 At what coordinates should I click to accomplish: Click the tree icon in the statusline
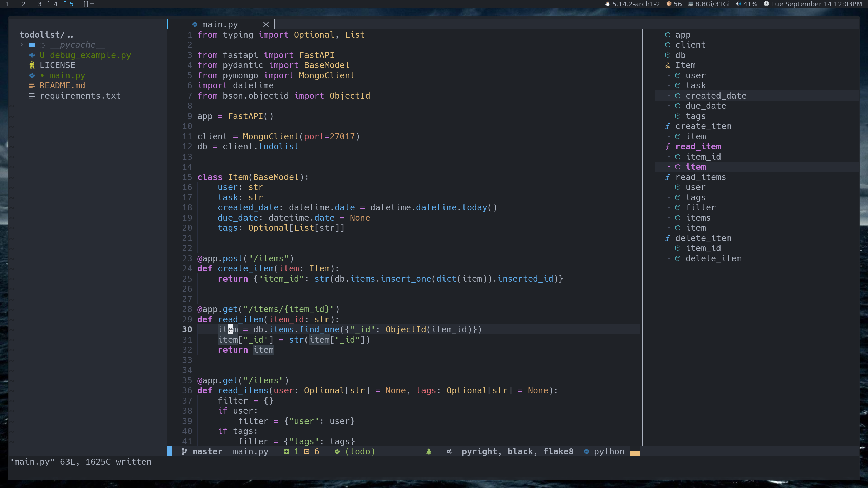(x=429, y=451)
